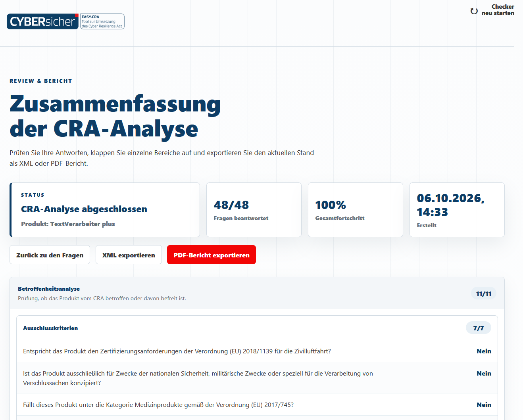The height and width of the screenshot is (420, 523).
Task: Click the restart arrow icon beside Checker
Action: (x=474, y=11)
